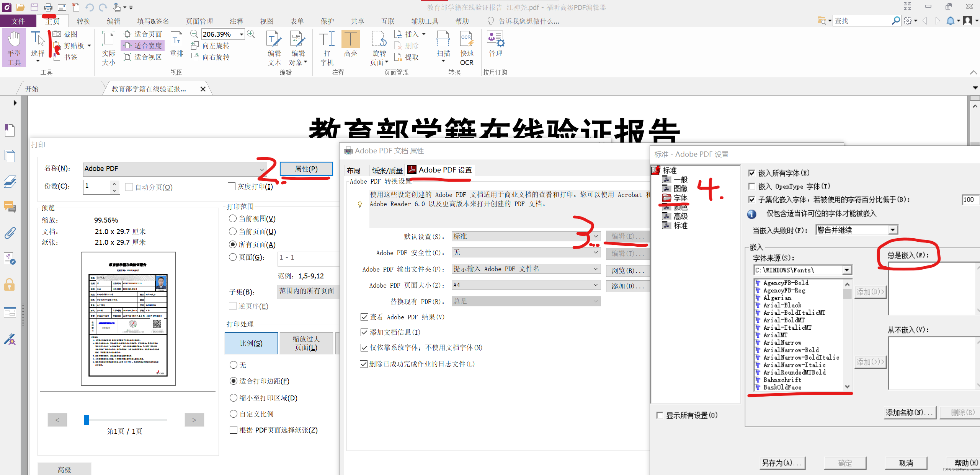Click the Rotate Pages (旋转页面) icon
The image size is (980, 475).
379,48
